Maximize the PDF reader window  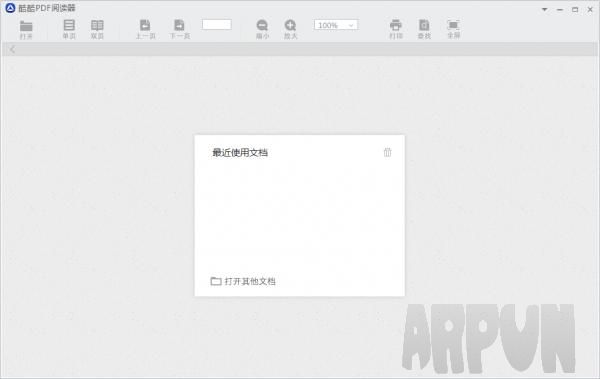(575, 10)
